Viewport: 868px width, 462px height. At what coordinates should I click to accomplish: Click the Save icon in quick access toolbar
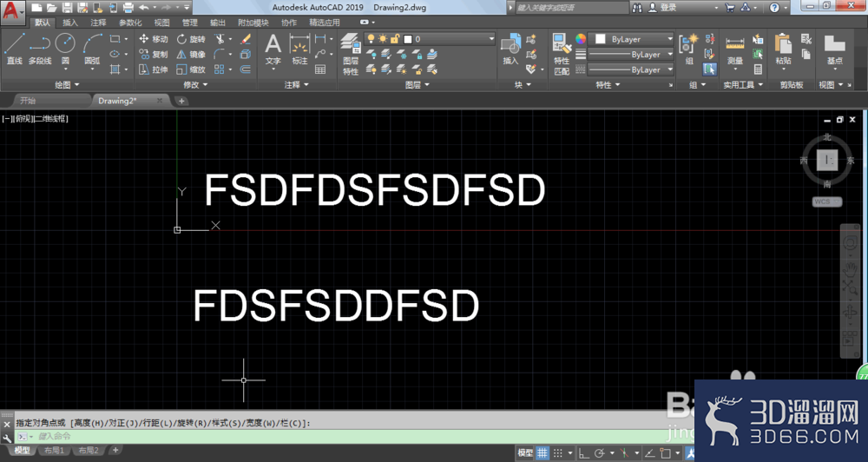67,7
